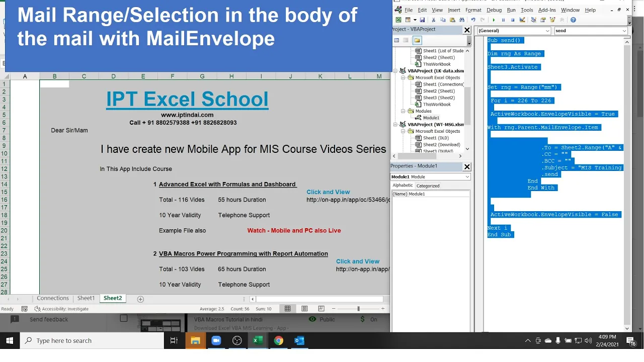Run the macro with the green play icon
The height and width of the screenshot is (362, 644).
point(494,20)
